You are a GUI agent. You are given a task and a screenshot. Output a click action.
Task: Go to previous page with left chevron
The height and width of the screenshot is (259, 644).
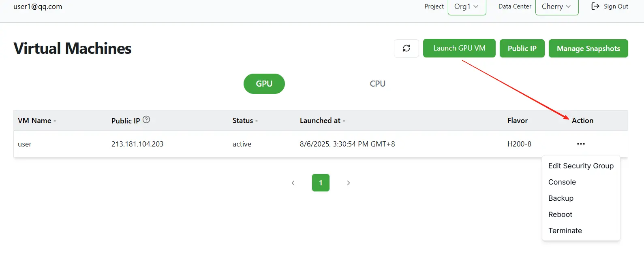[x=293, y=183]
